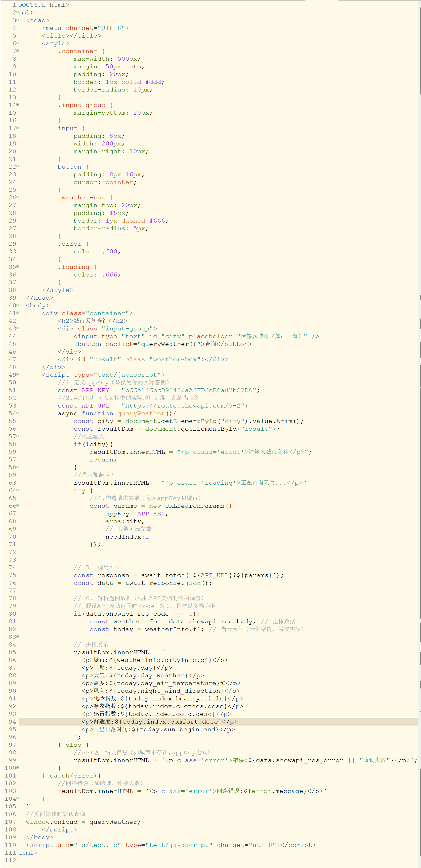The width and height of the screenshot is (421, 868).
Task: Click the meta charset="UTF-8" tag
Action: click(x=85, y=28)
